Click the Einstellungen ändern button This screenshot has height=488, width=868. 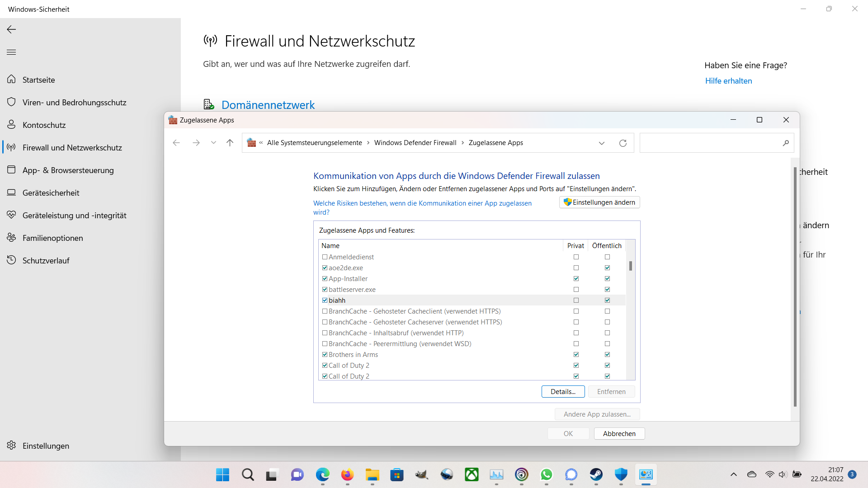(599, 202)
